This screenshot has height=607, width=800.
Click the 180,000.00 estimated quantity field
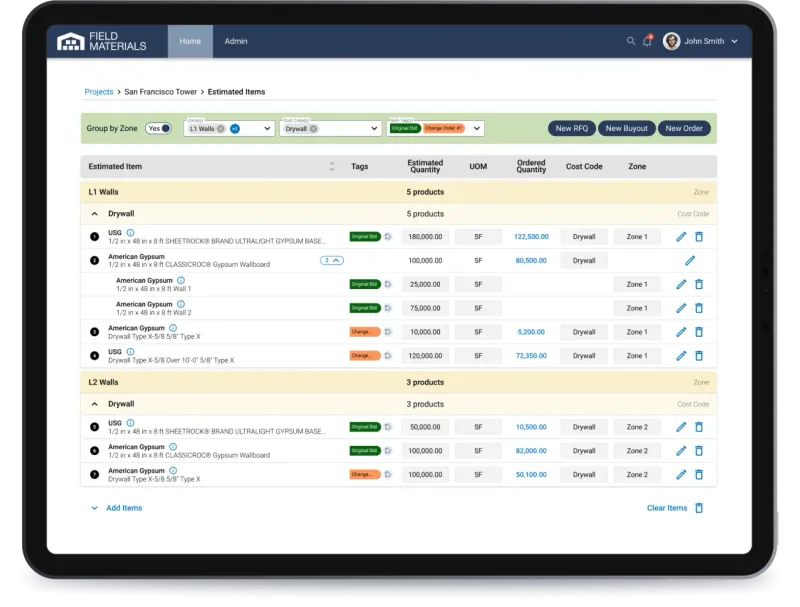point(425,237)
